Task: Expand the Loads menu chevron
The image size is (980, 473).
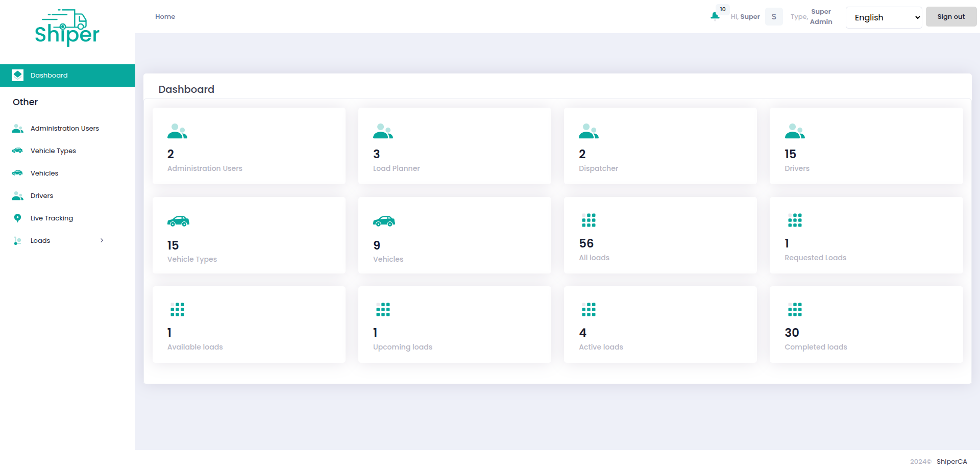Action: pyautogui.click(x=102, y=240)
